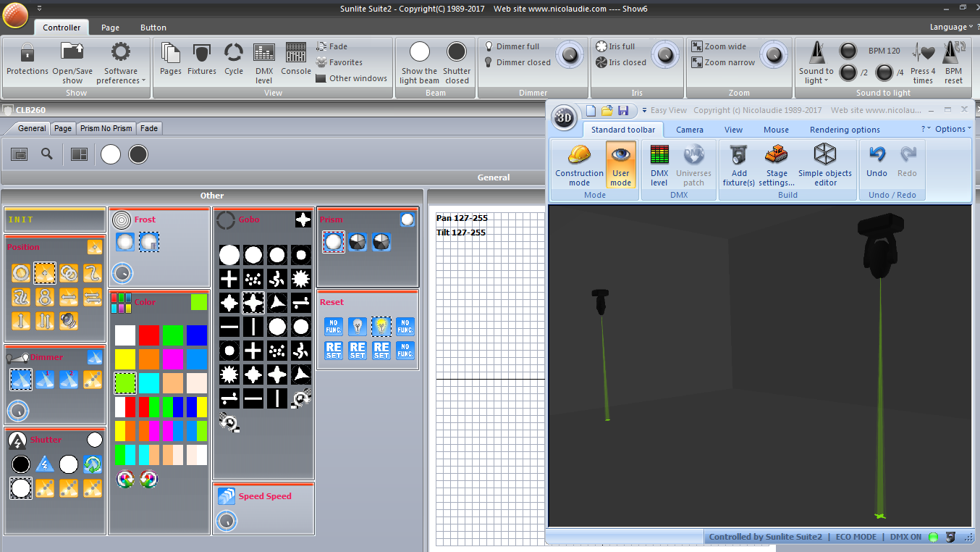Open DMX level in the Sunlite View group

[x=264, y=62]
